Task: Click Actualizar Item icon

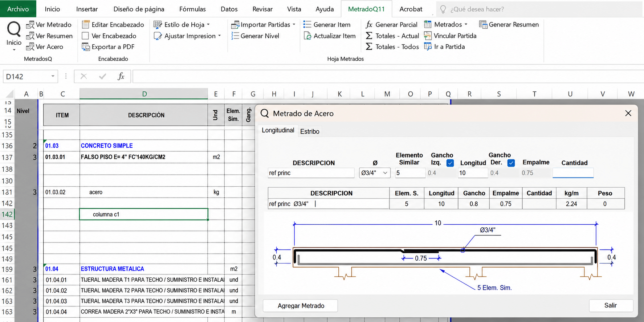Action: click(x=307, y=36)
